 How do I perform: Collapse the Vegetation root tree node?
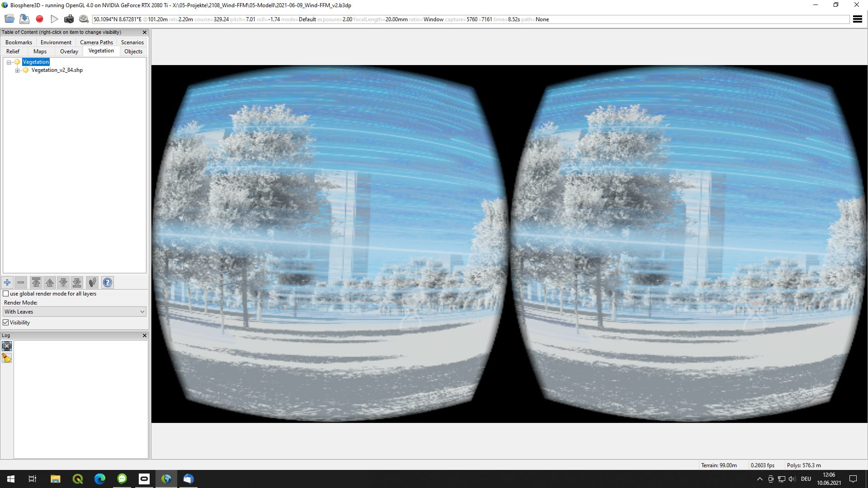[x=9, y=62]
